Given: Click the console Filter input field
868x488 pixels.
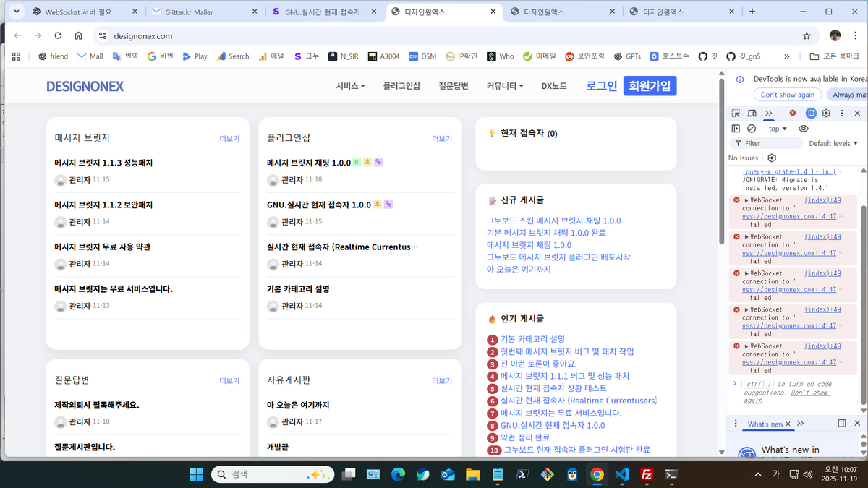Looking at the screenshot, I should tap(770, 143).
